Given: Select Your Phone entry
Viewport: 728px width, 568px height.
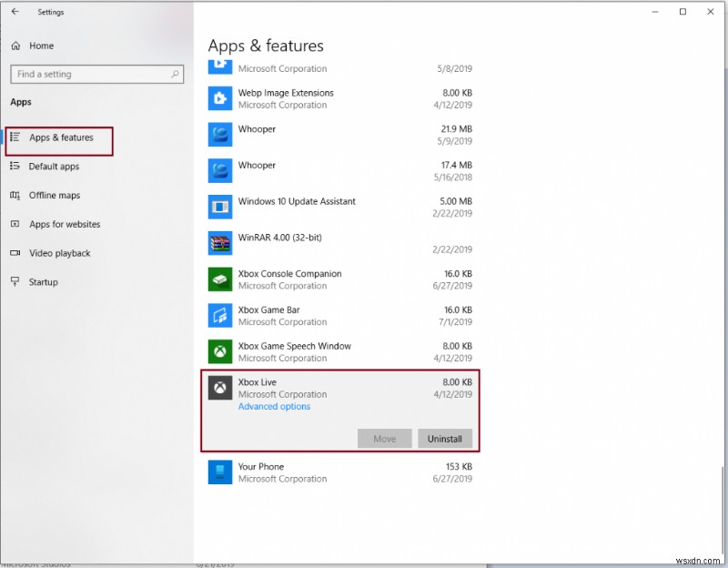Looking at the screenshot, I should 340,472.
